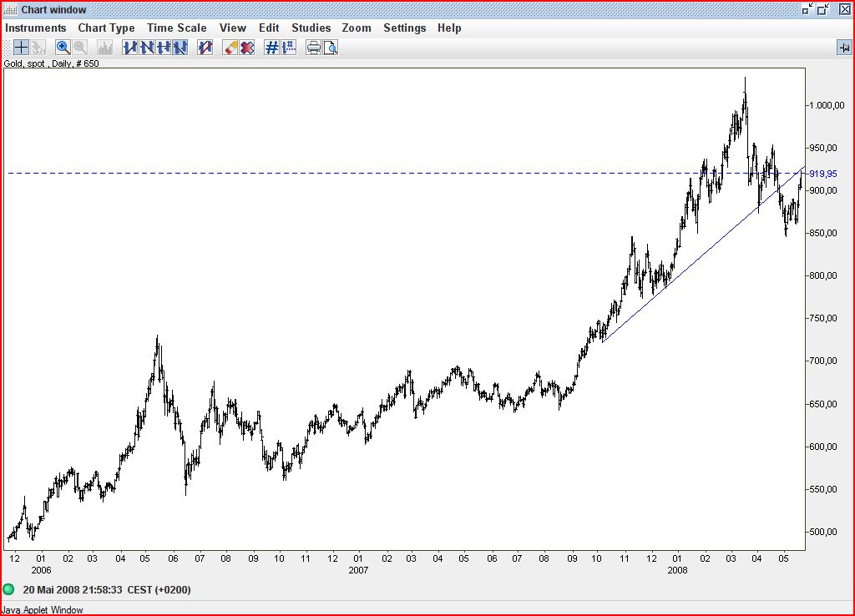
Task: Open the View menu
Action: point(233,28)
